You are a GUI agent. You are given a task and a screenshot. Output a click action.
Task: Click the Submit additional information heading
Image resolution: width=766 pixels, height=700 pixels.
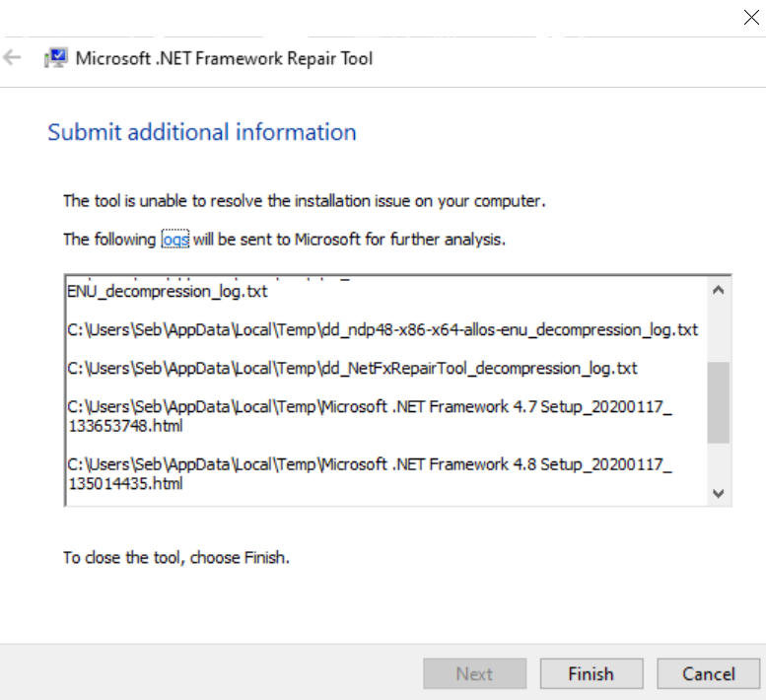202,132
